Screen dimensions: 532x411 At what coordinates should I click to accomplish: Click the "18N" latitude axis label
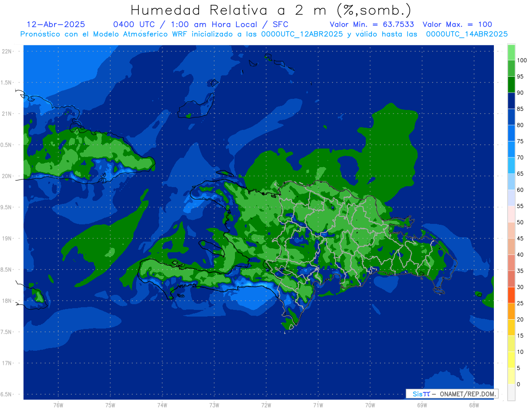coord(7,301)
